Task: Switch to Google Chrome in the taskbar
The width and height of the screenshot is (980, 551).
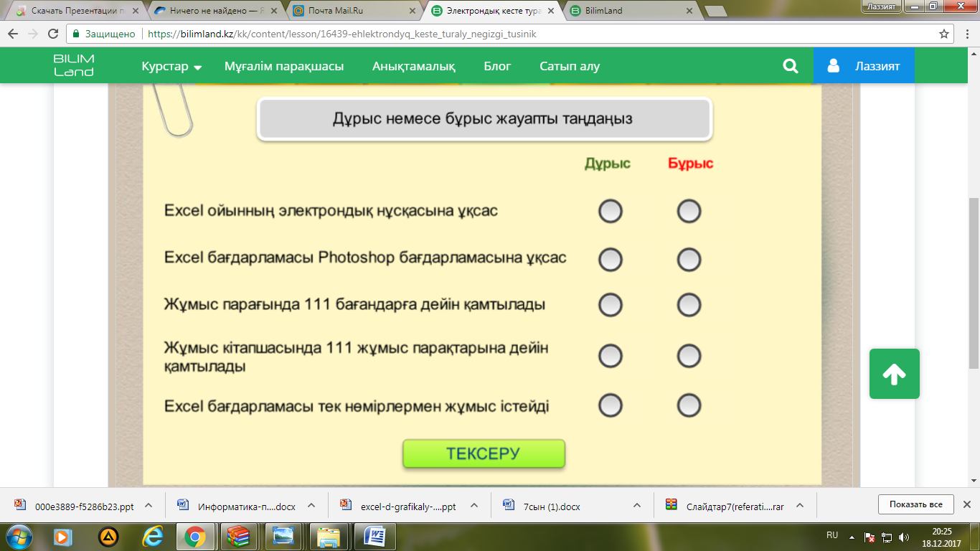Action: pyautogui.click(x=194, y=536)
